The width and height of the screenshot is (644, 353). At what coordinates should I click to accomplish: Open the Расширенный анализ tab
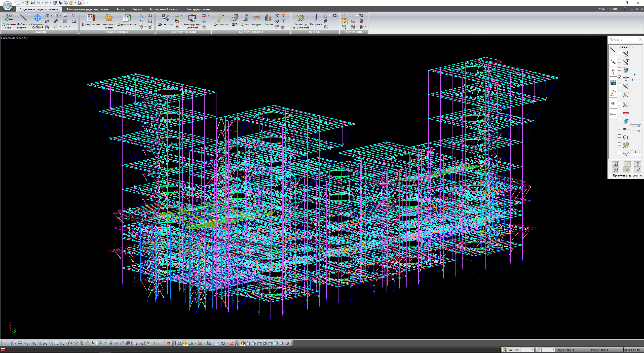tap(164, 9)
